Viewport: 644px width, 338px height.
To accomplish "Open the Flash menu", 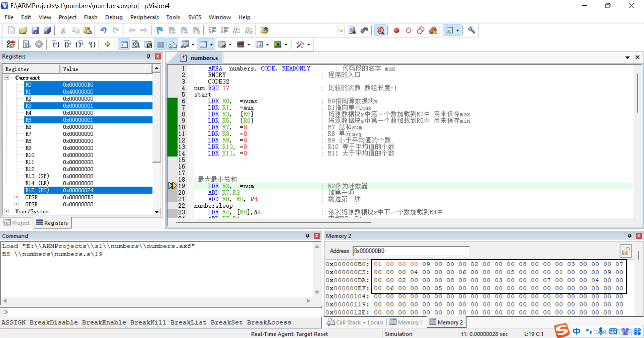I will click(x=91, y=17).
